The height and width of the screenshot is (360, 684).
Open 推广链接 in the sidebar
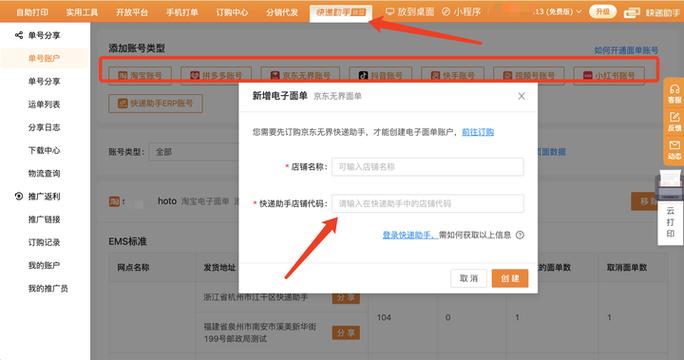point(44,219)
